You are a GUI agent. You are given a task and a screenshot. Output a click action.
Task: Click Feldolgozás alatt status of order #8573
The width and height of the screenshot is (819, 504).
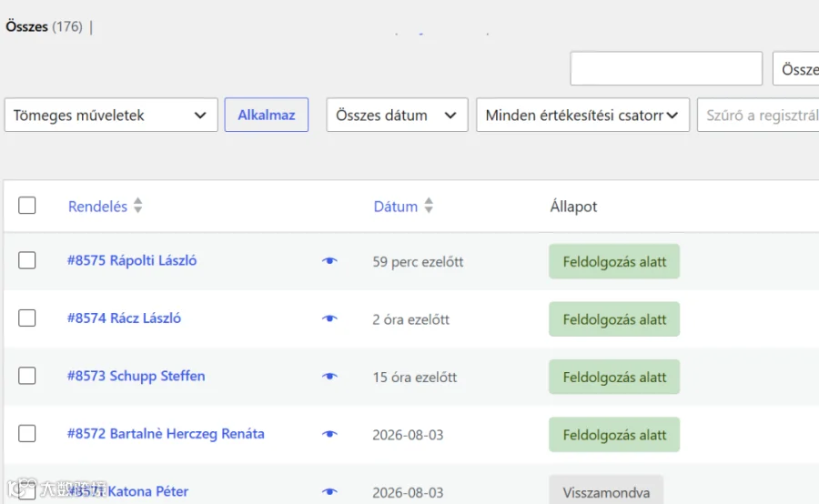coord(614,377)
